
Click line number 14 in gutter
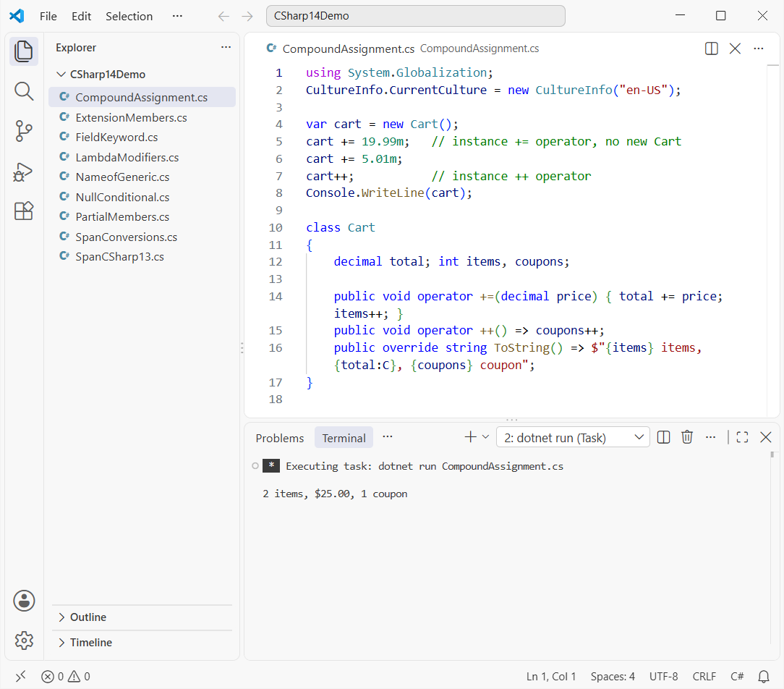276,296
